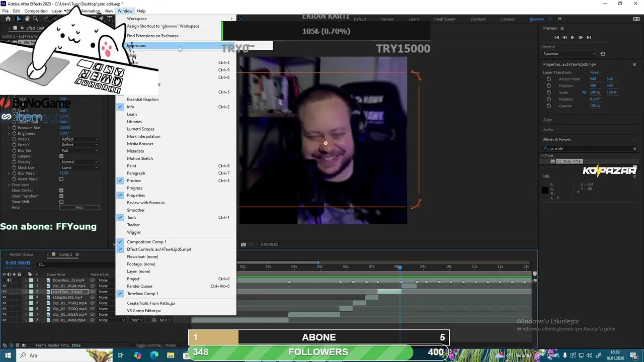Open the Mask Use Luma dropdown
The height and width of the screenshot is (362, 644).
(79, 167)
